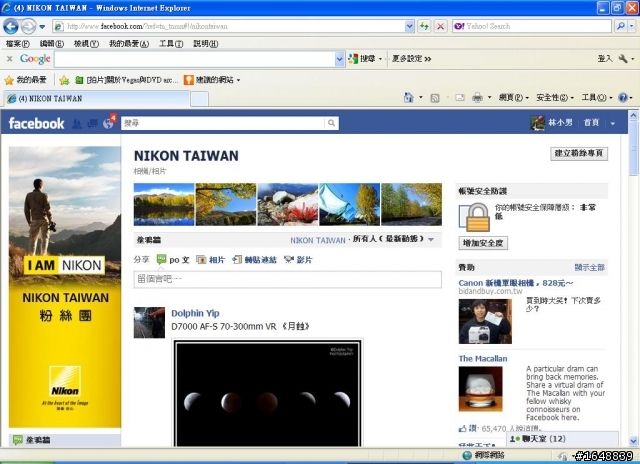This screenshot has height=464, width=640.
Task: Click the magnifier search button beside Yahoo box
Action: pyautogui.click(x=621, y=27)
